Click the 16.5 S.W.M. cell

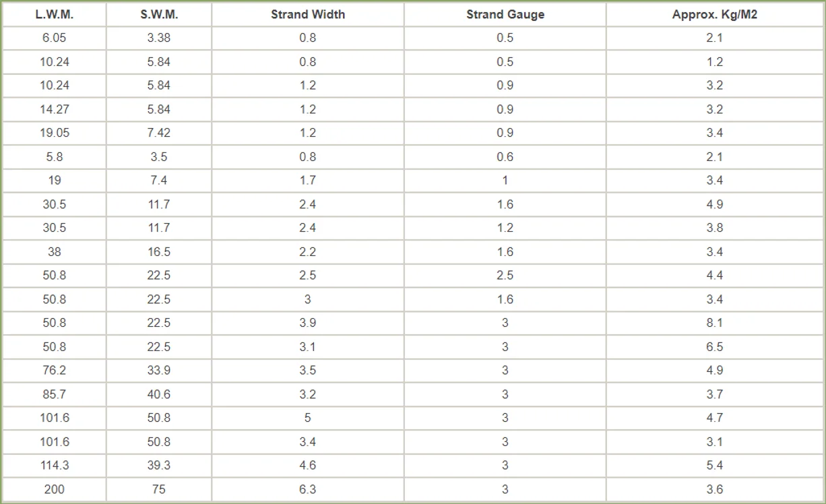[159, 252]
